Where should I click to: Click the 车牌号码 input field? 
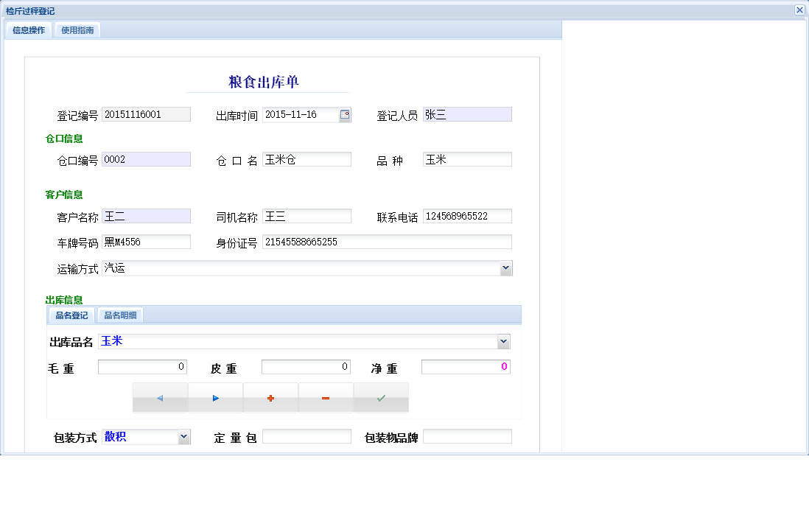[146, 241]
